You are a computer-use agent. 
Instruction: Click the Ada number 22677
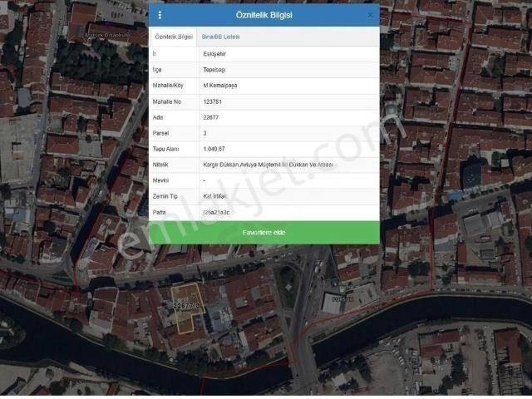point(212,117)
